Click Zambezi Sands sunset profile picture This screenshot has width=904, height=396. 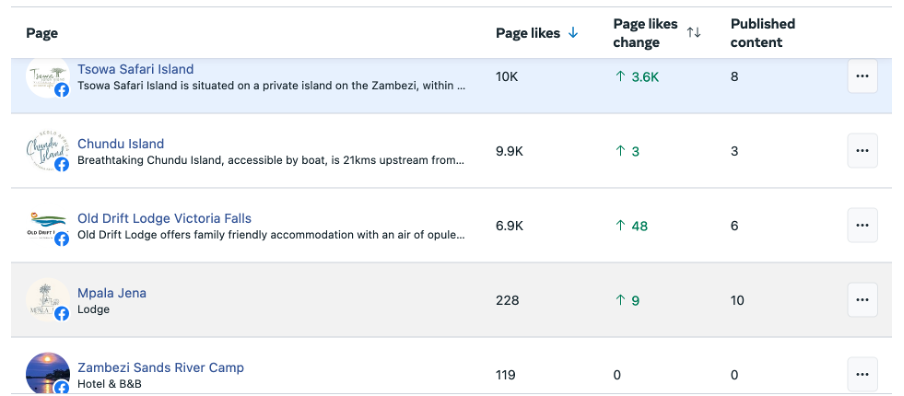48,374
